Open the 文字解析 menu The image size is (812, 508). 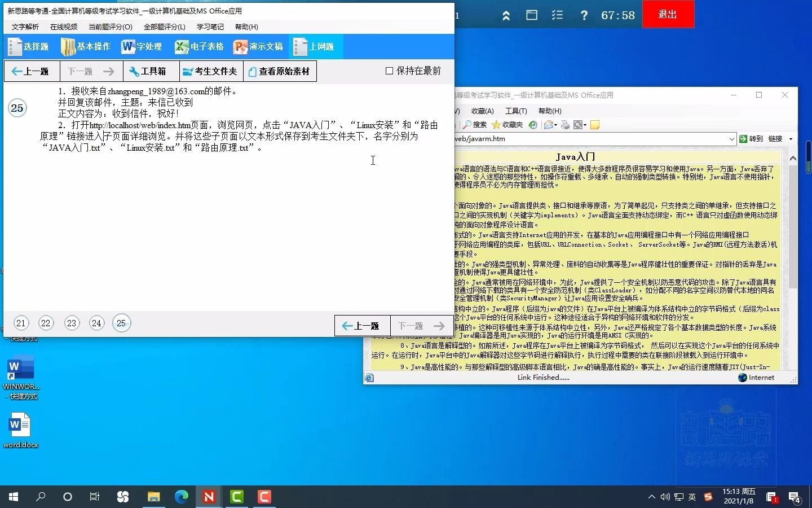pos(25,27)
